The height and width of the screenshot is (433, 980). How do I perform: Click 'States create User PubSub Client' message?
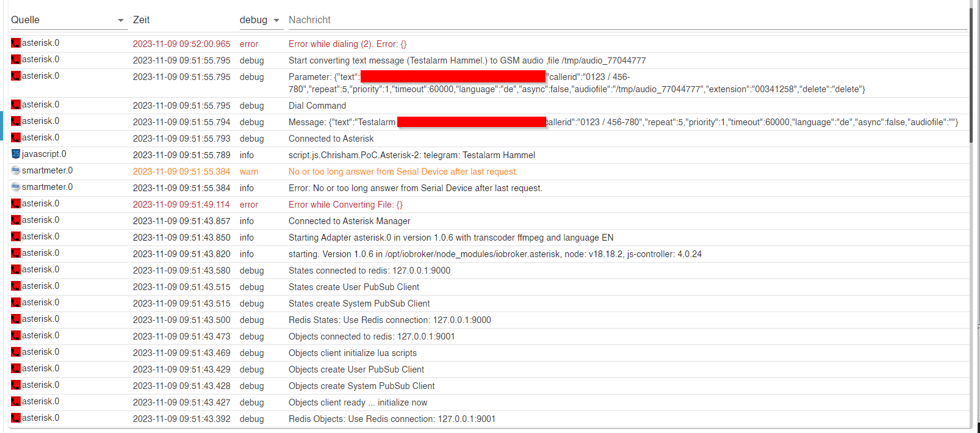click(x=354, y=287)
